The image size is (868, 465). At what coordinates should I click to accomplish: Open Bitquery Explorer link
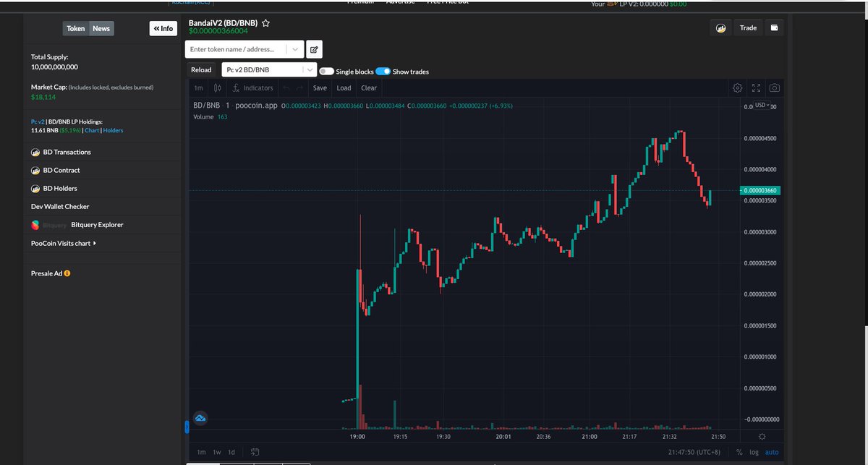coord(97,225)
